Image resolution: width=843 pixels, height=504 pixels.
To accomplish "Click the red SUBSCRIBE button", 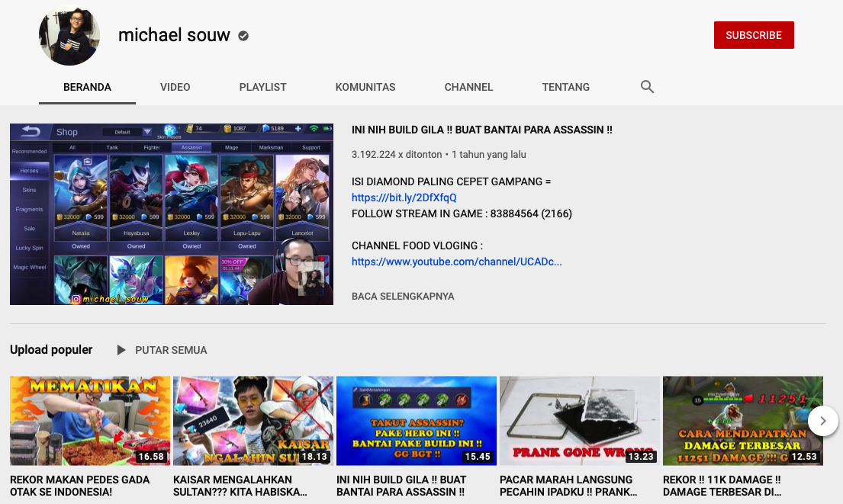I will 754,36.
